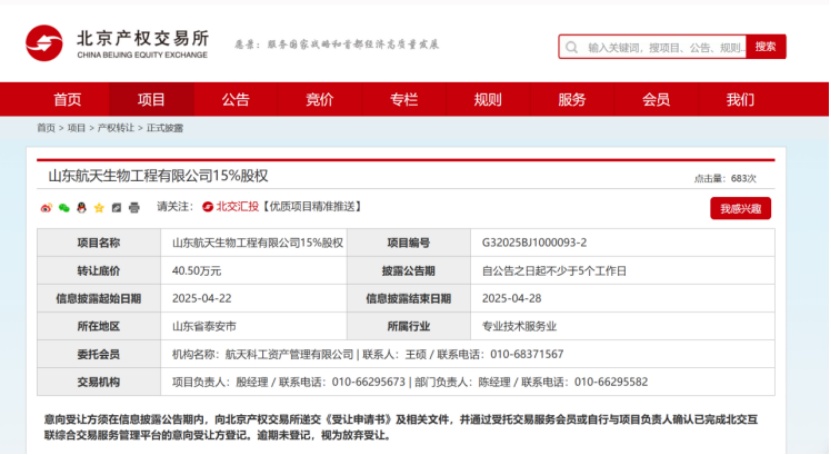Click the 信息披露起始日期 header cell
Image resolution: width=831 pixels, height=455 pixels.
[99, 298]
